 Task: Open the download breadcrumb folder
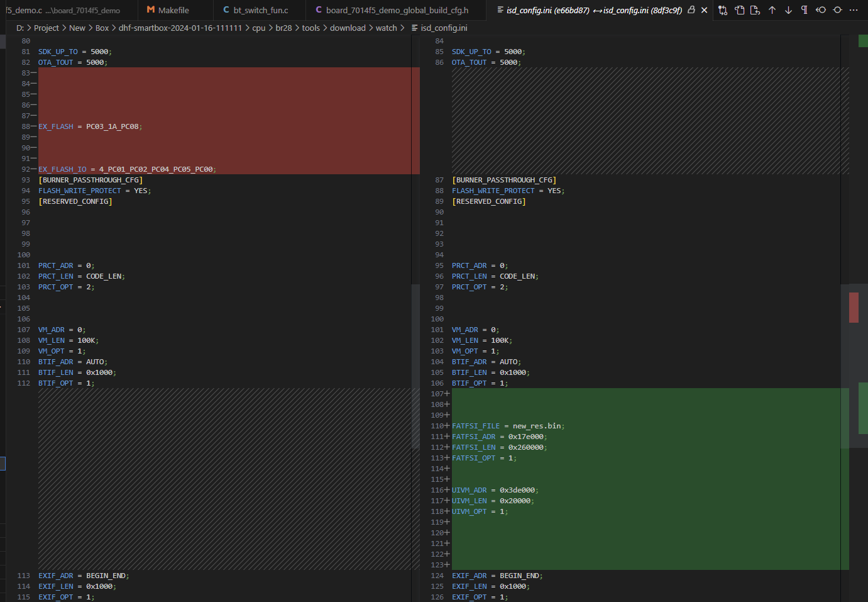click(x=348, y=28)
